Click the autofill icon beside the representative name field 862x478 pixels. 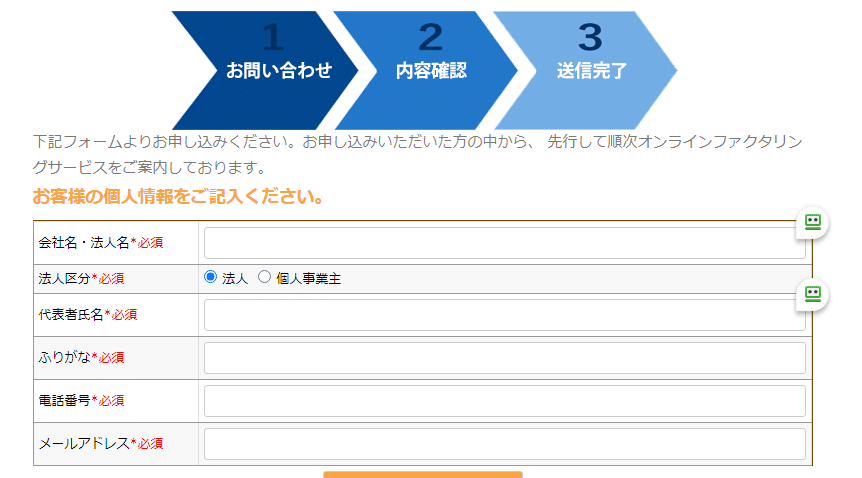tap(812, 294)
